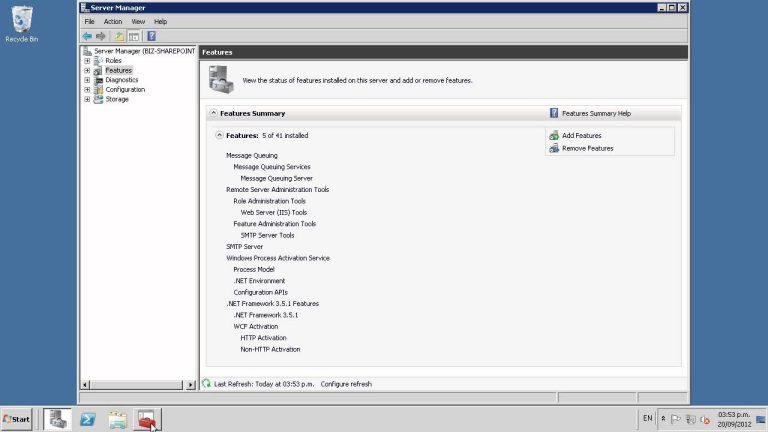Click the Web Server (IIS) Tools entry

[x=273, y=213]
